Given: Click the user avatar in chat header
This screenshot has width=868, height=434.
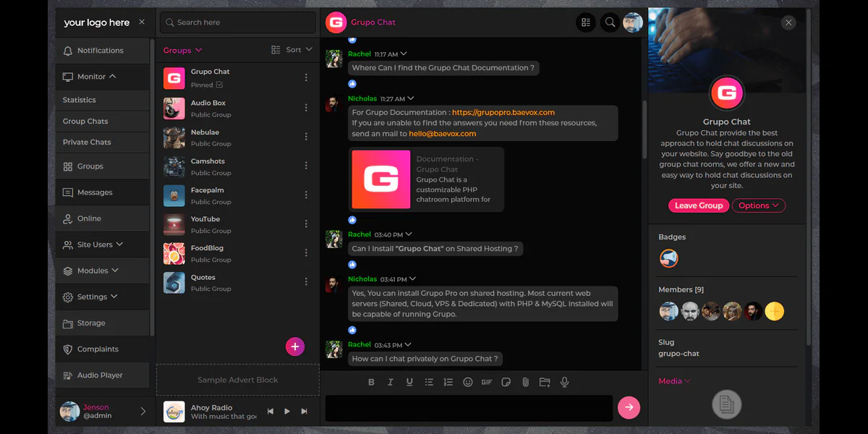Looking at the screenshot, I should click(633, 22).
